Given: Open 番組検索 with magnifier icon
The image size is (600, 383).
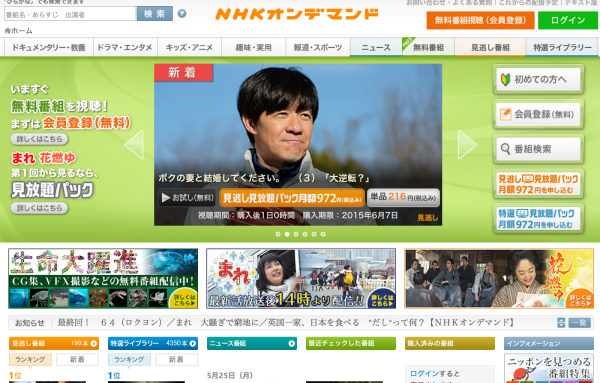Looking at the screenshot, I should coord(538,149).
